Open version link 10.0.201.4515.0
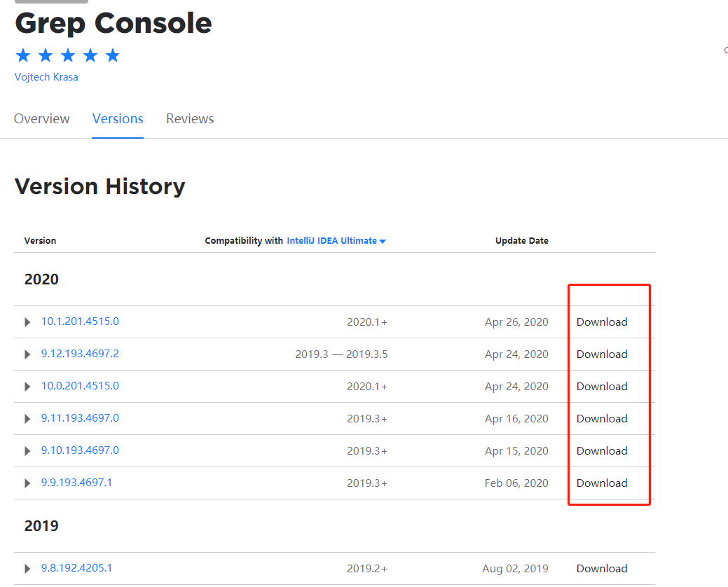 tap(80, 386)
